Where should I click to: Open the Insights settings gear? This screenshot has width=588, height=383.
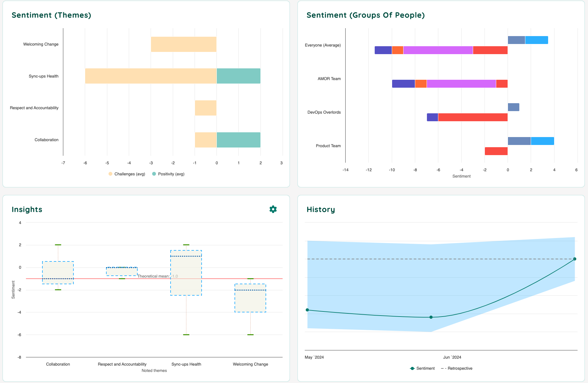tap(273, 209)
